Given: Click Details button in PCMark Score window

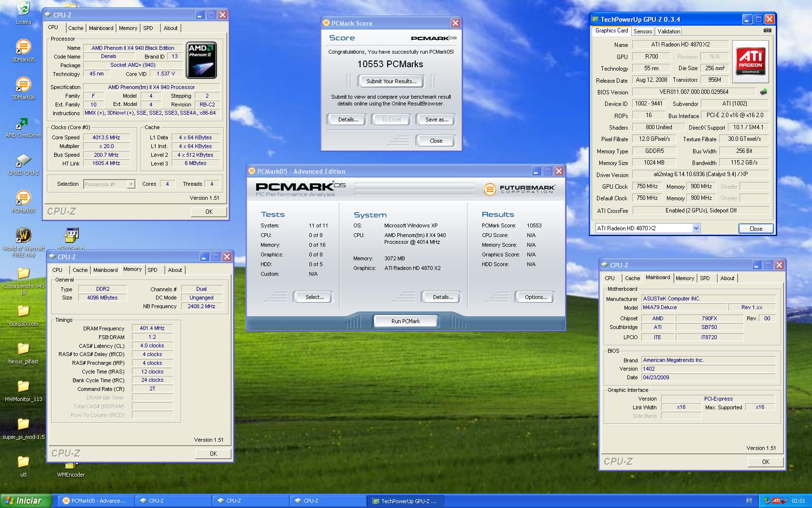Looking at the screenshot, I should click(348, 120).
